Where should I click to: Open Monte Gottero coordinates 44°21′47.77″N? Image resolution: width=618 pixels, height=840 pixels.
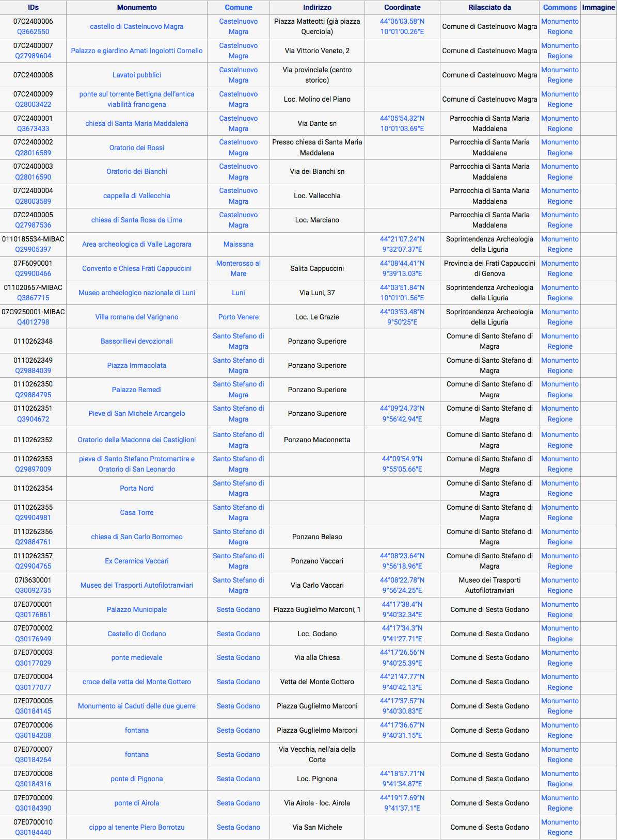coord(402,682)
